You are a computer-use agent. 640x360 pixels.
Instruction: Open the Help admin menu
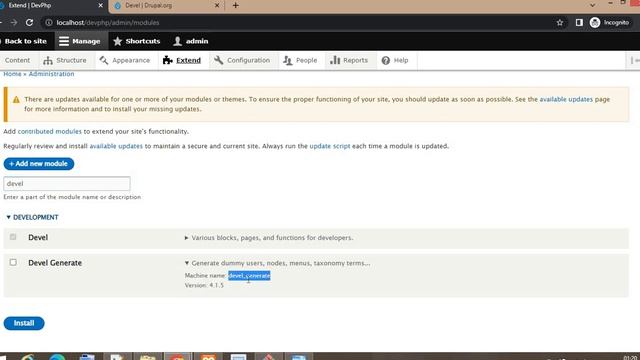[x=395, y=60]
